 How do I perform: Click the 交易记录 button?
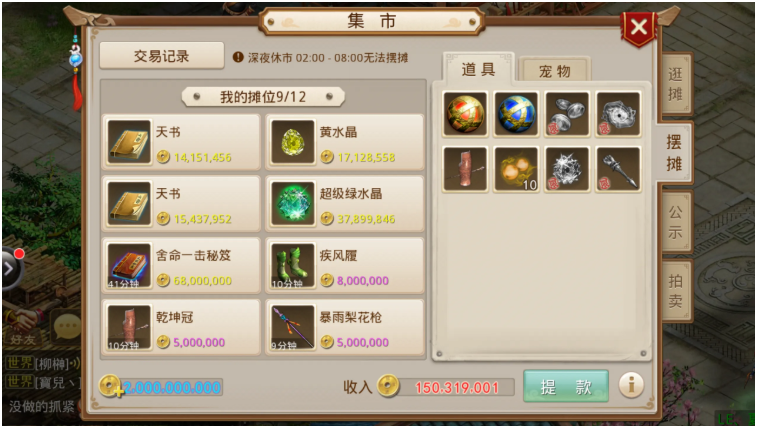pyautogui.click(x=162, y=56)
